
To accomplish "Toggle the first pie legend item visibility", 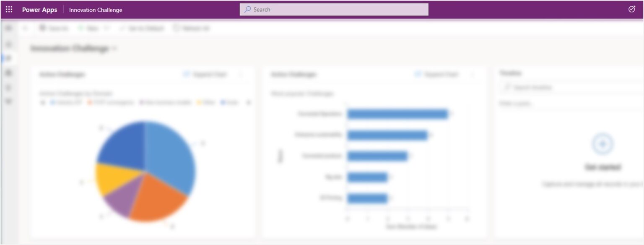I will point(53,102).
